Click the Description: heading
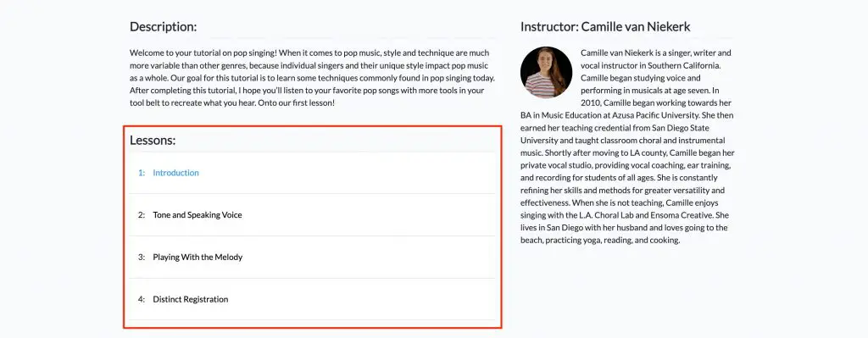 tap(163, 26)
